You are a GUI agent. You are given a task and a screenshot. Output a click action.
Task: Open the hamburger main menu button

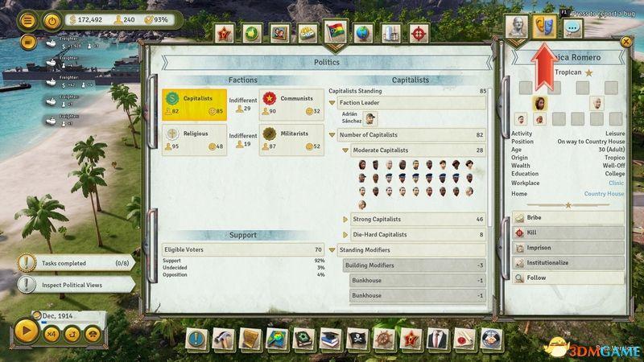pos(27,21)
